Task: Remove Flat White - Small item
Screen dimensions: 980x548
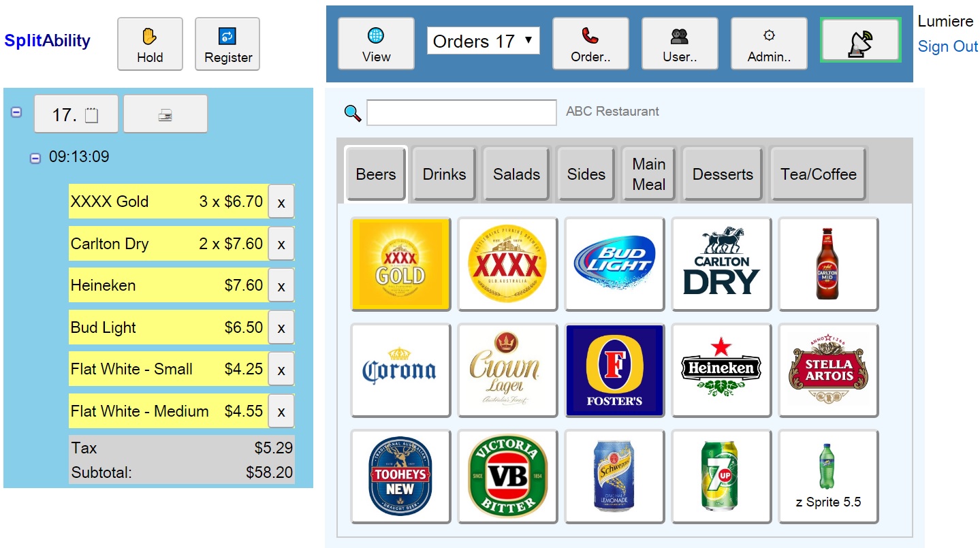Action: tap(281, 369)
